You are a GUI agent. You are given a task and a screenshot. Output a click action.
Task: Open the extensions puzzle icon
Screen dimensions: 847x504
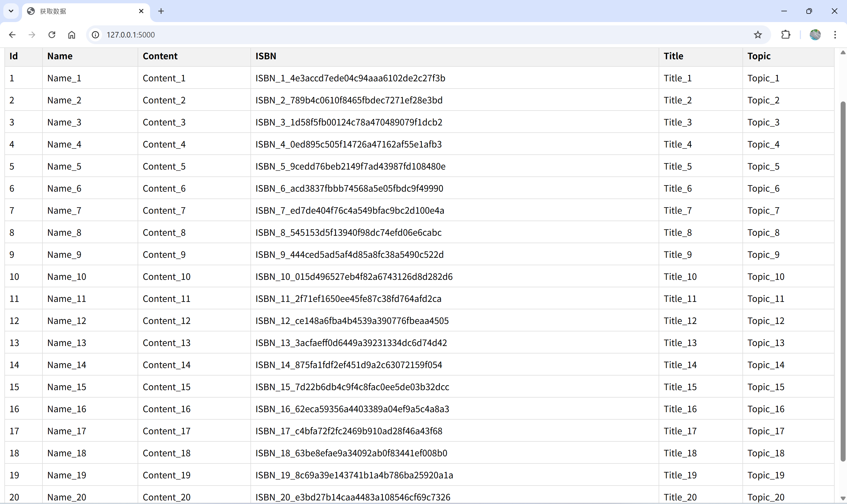click(786, 35)
